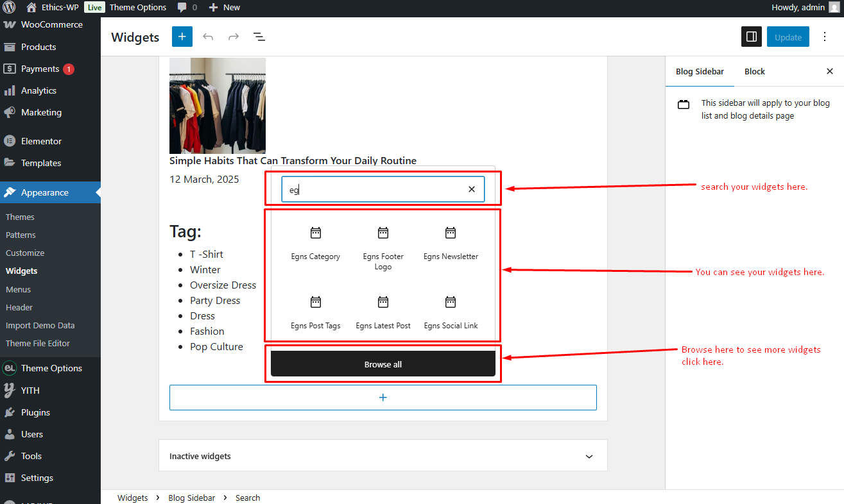This screenshot has width=844, height=504.
Task: Click the blue block inserter plus button
Action: tap(182, 37)
